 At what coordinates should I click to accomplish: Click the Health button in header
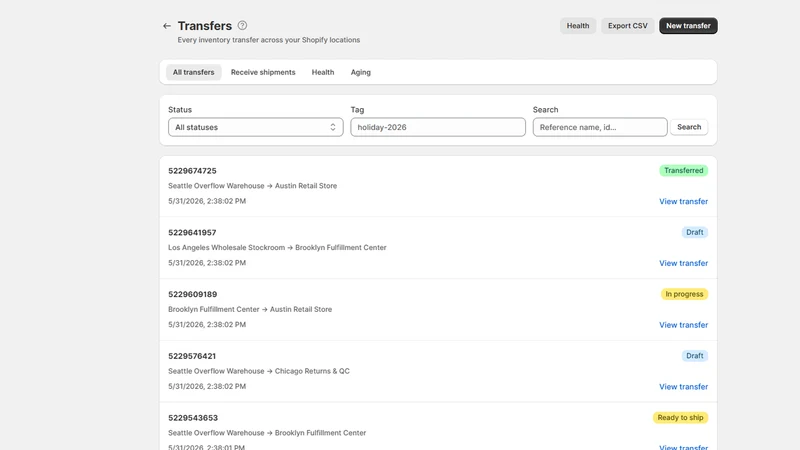pyautogui.click(x=578, y=26)
